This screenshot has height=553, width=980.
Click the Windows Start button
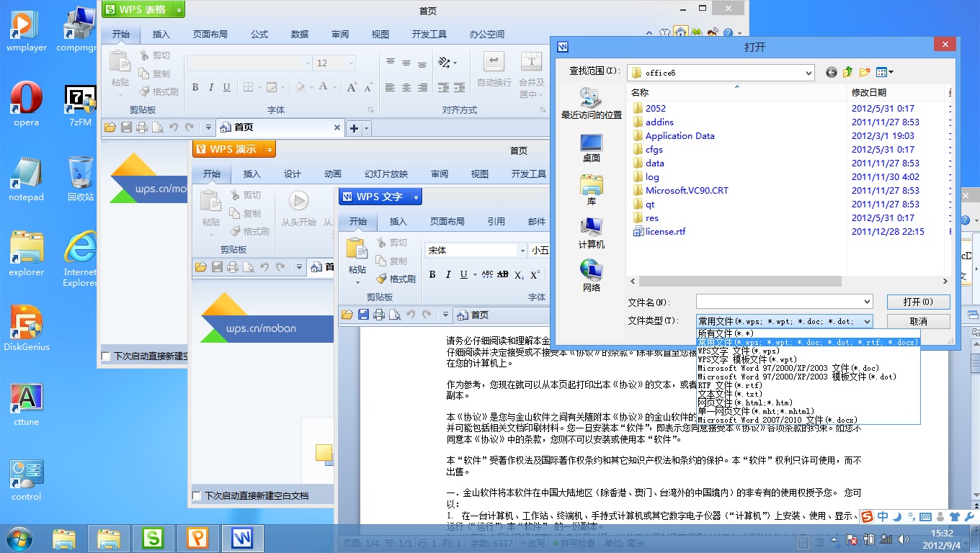pos(19,539)
